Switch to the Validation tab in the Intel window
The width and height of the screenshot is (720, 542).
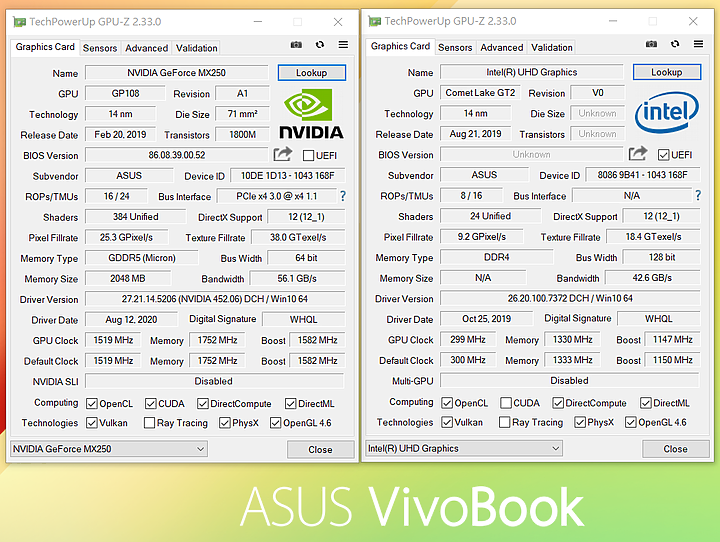[552, 47]
